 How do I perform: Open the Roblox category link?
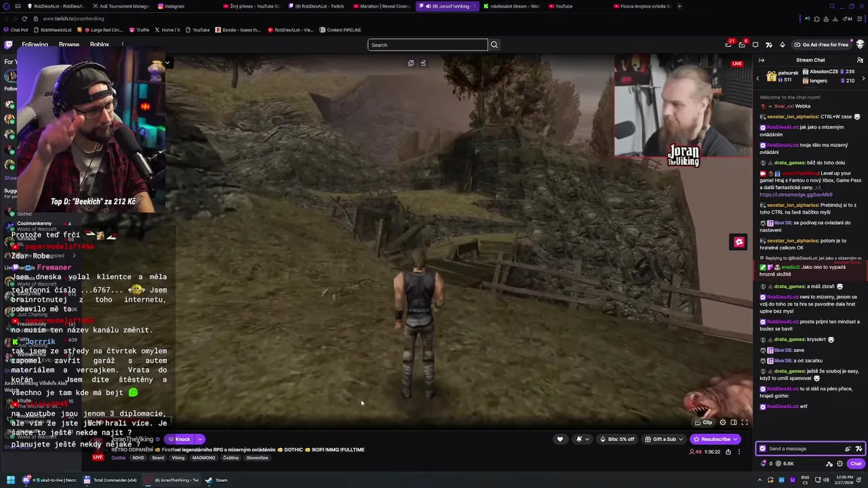pos(100,45)
